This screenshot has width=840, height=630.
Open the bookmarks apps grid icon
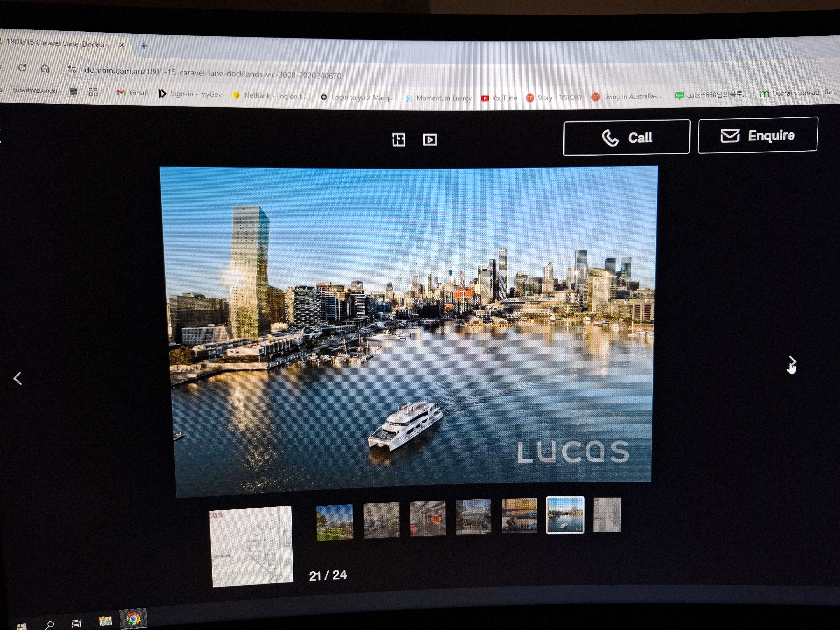(93, 92)
